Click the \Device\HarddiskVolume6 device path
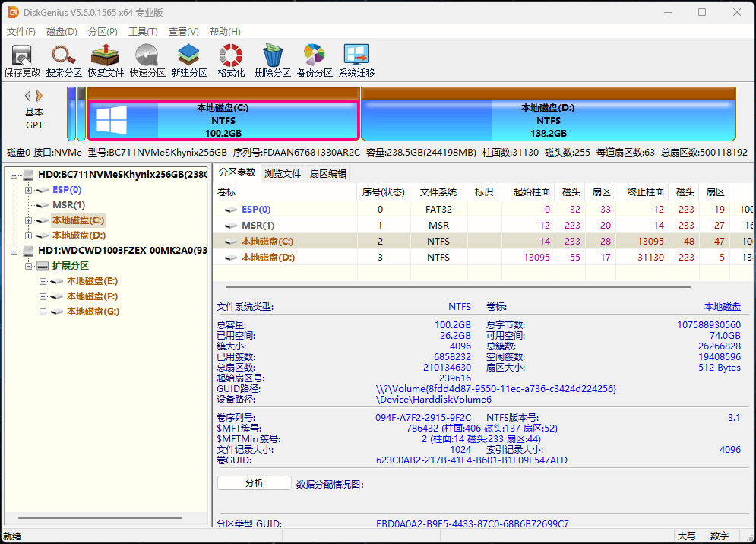Viewport: 756px width, 544px height. tap(434, 400)
